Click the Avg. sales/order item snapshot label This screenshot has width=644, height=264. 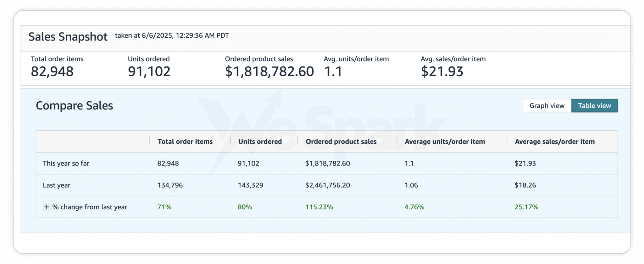click(x=453, y=59)
